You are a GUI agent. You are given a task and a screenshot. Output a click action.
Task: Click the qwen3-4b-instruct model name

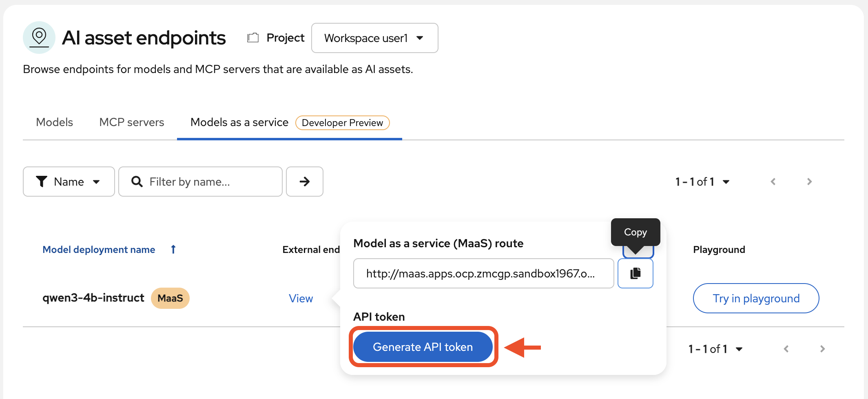point(93,298)
